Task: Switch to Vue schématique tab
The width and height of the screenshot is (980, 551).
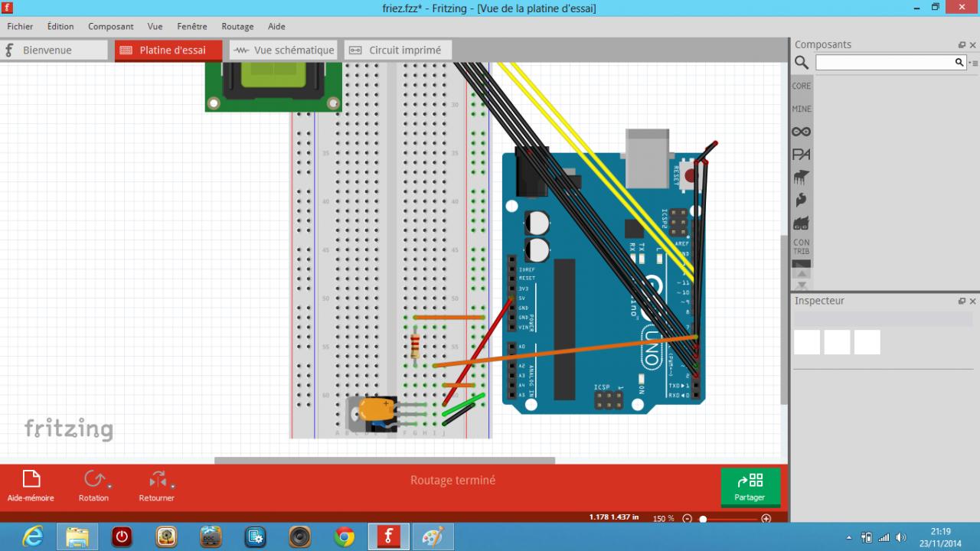Action: pos(283,50)
